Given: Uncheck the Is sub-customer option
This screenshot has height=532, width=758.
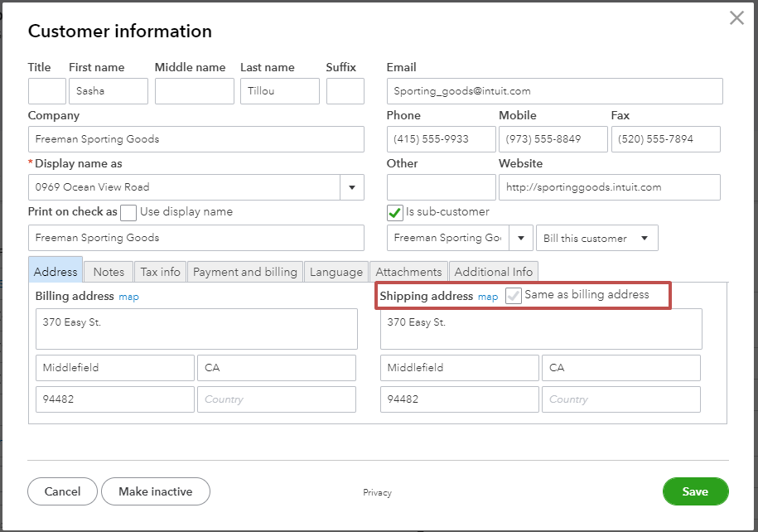Looking at the screenshot, I should click(393, 211).
